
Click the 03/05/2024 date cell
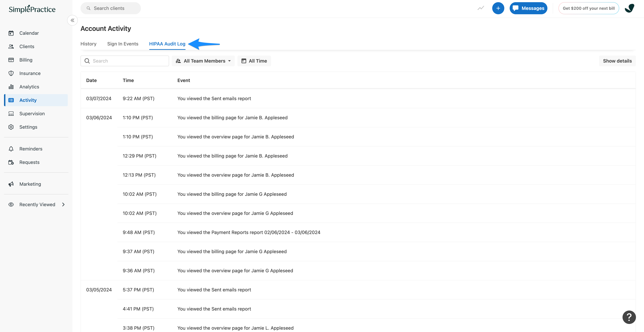(x=99, y=290)
